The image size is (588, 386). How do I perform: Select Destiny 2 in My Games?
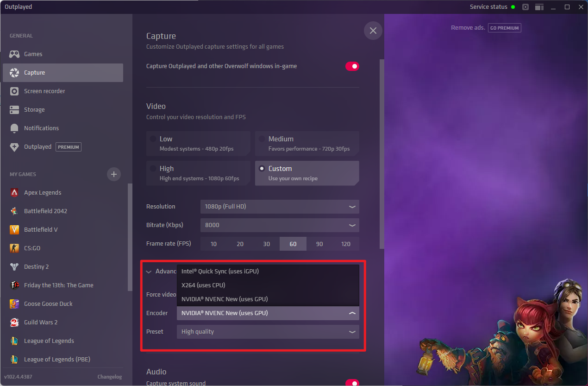click(x=63, y=267)
